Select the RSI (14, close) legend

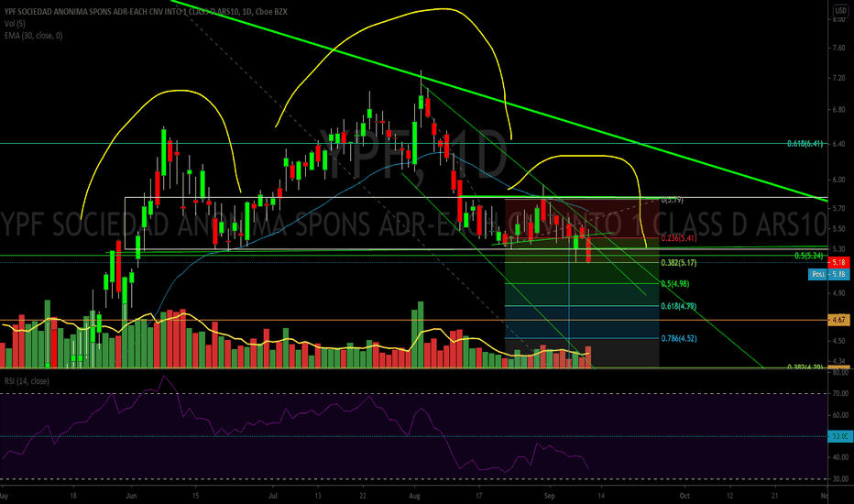(x=27, y=381)
